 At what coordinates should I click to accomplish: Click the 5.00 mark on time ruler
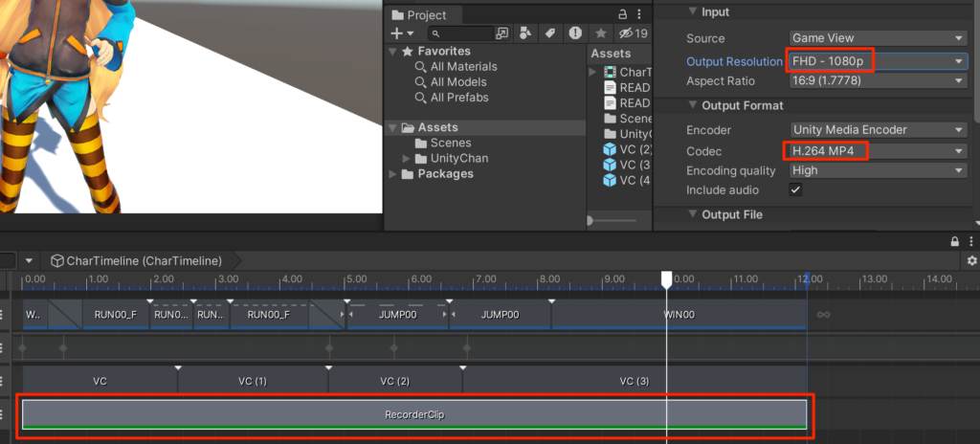(x=357, y=278)
